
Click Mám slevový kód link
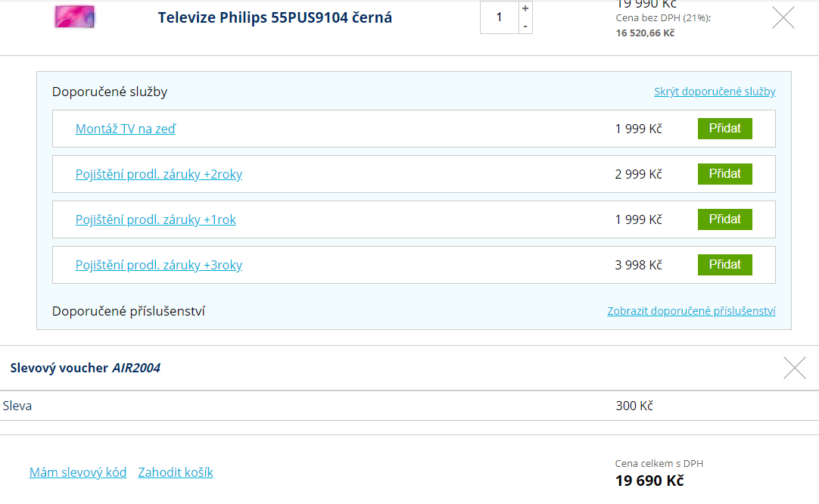(78, 473)
